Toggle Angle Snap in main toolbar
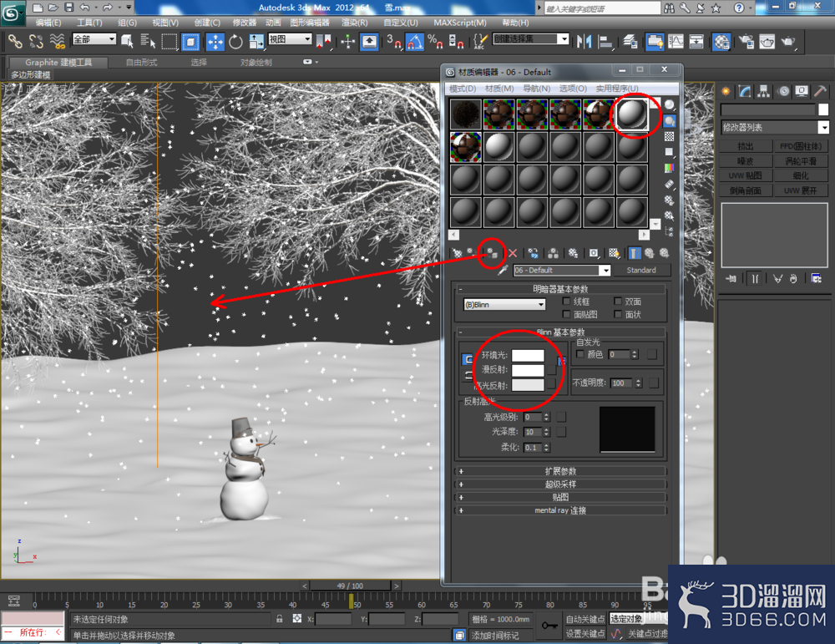Image resolution: width=835 pixels, height=644 pixels. coord(415,41)
